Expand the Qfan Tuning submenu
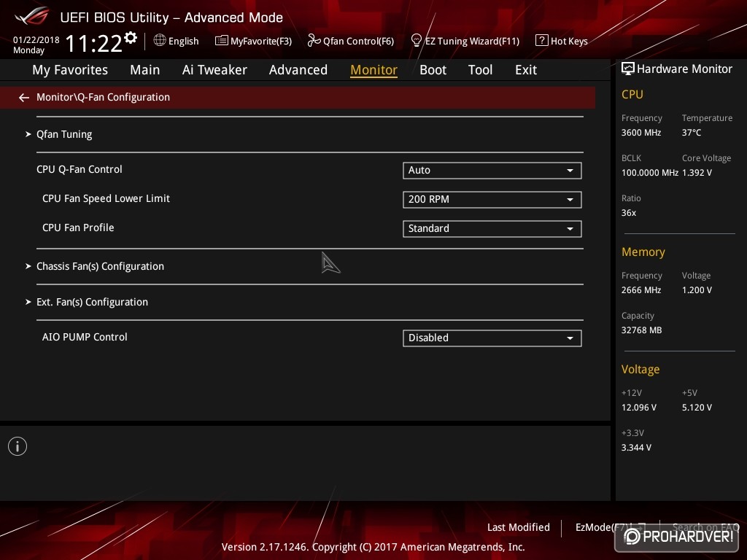The image size is (747, 560). [x=64, y=134]
